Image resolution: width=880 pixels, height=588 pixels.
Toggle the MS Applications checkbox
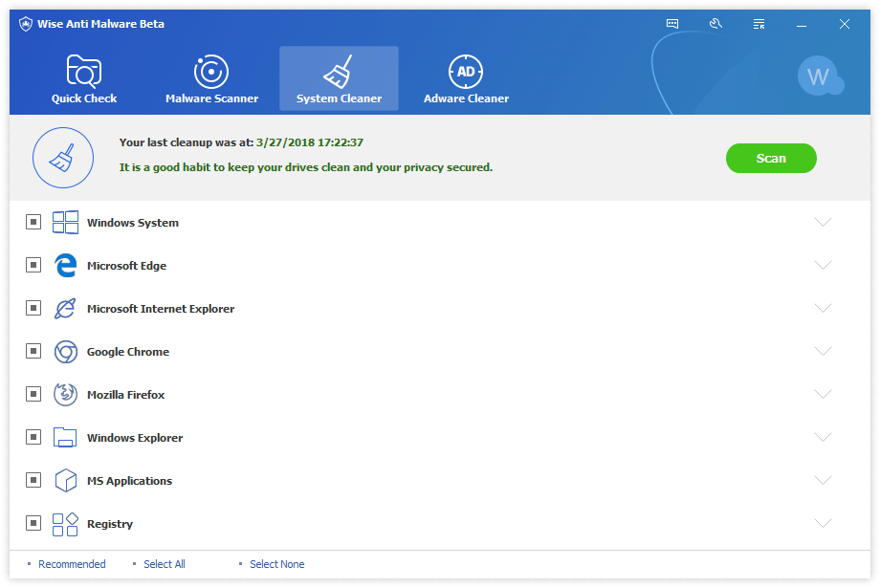click(33, 480)
